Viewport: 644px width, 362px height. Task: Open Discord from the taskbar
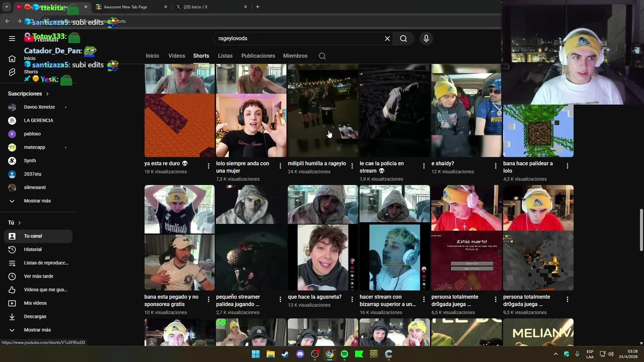click(x=300, y=354)
